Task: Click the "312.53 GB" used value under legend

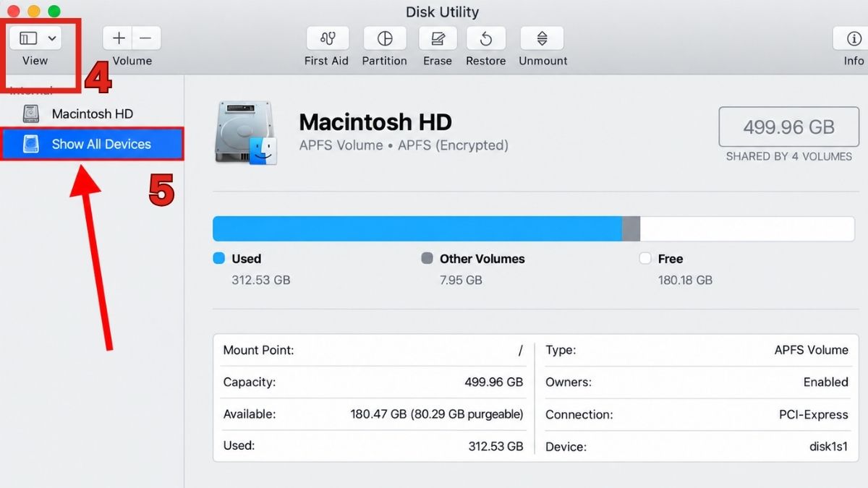Action: coord(260,280)
